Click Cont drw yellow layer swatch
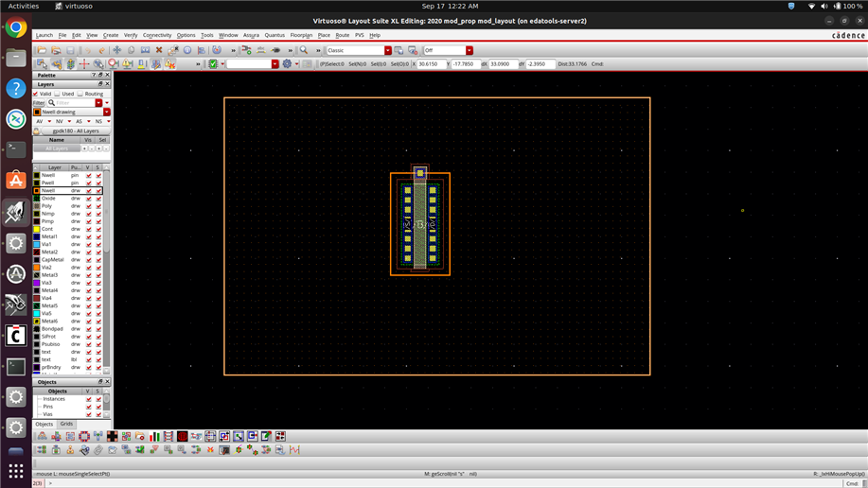 (37, 229)
